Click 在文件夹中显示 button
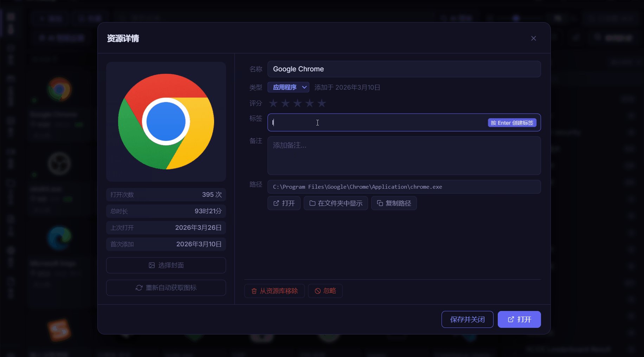The image size is (644, 357). [336, 203]
